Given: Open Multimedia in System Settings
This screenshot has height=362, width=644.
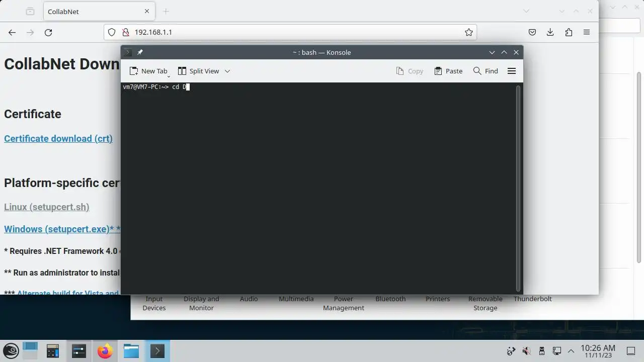Looking at the screenshot, I should click(296, 299).
